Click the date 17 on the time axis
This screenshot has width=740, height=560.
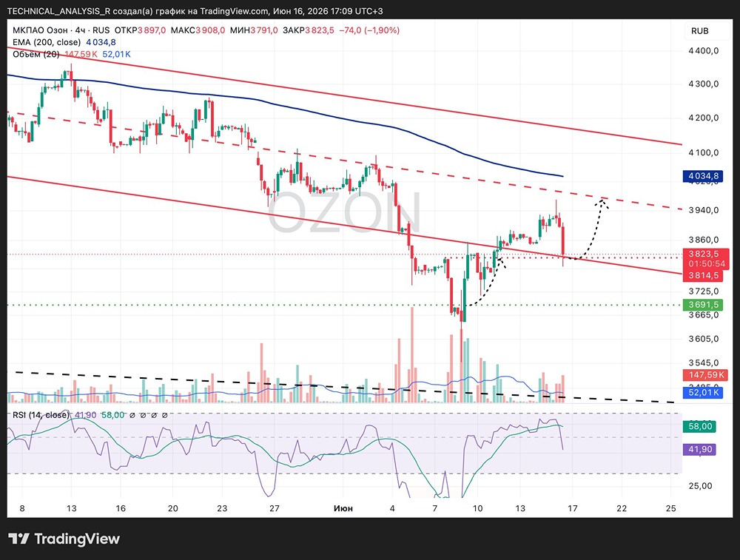coord(573,508)
